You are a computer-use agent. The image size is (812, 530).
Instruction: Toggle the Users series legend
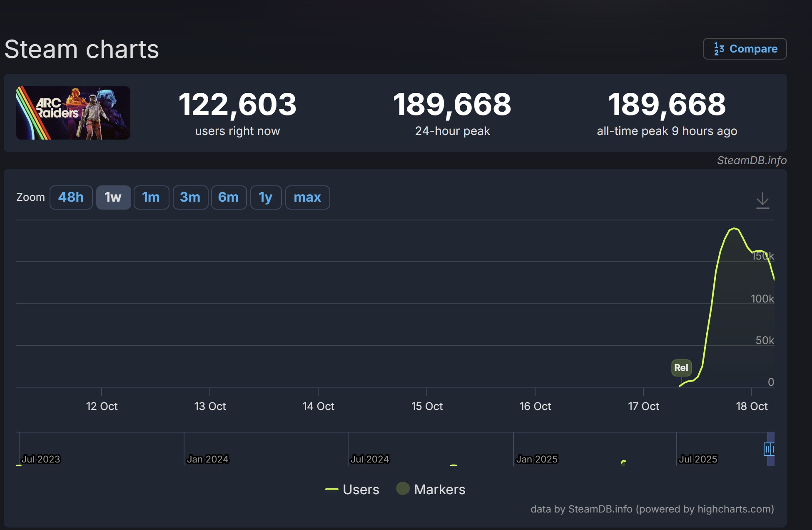(361, 489)
